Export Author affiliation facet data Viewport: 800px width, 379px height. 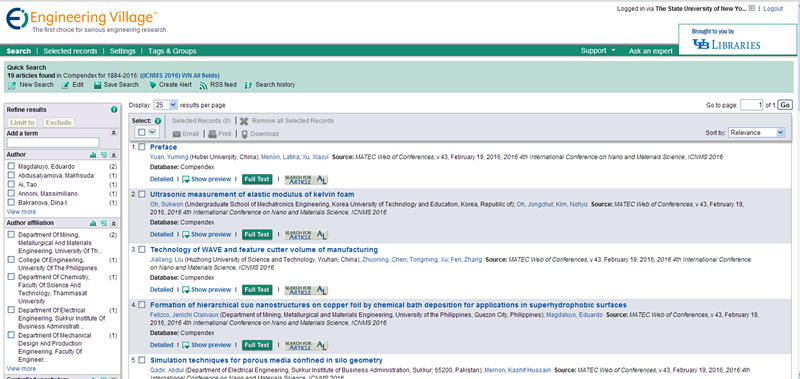coord(103,223)
